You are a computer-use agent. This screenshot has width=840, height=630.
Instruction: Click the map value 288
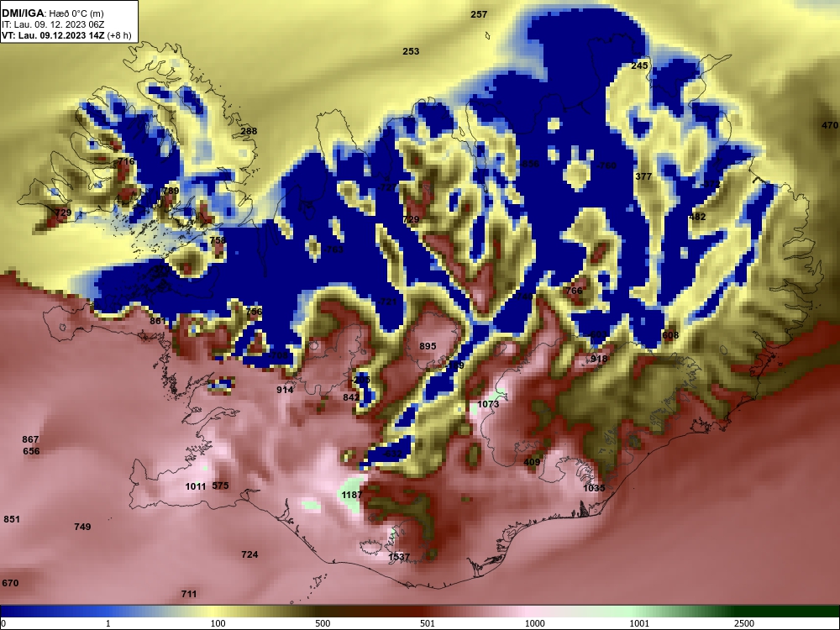tap(249, 131)
